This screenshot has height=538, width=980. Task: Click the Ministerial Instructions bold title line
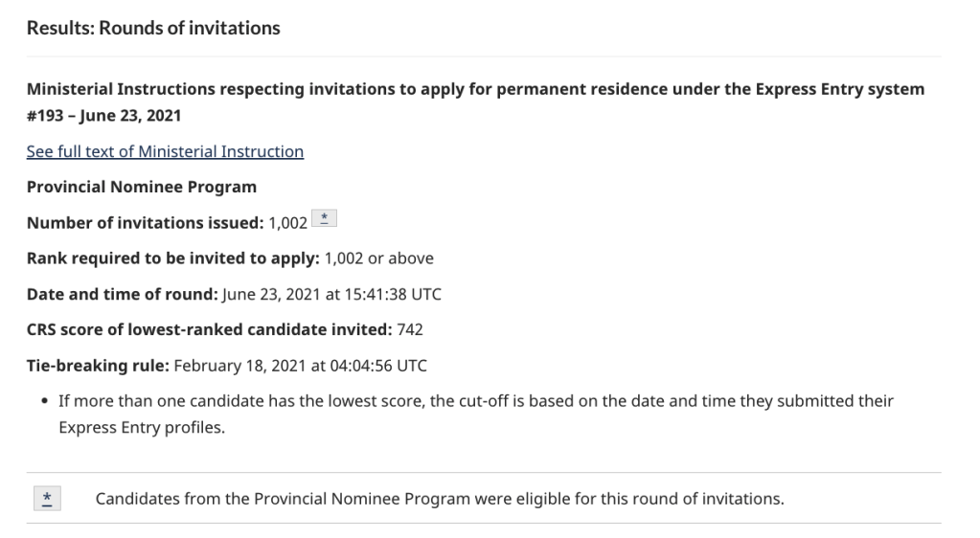click(475, 89)
